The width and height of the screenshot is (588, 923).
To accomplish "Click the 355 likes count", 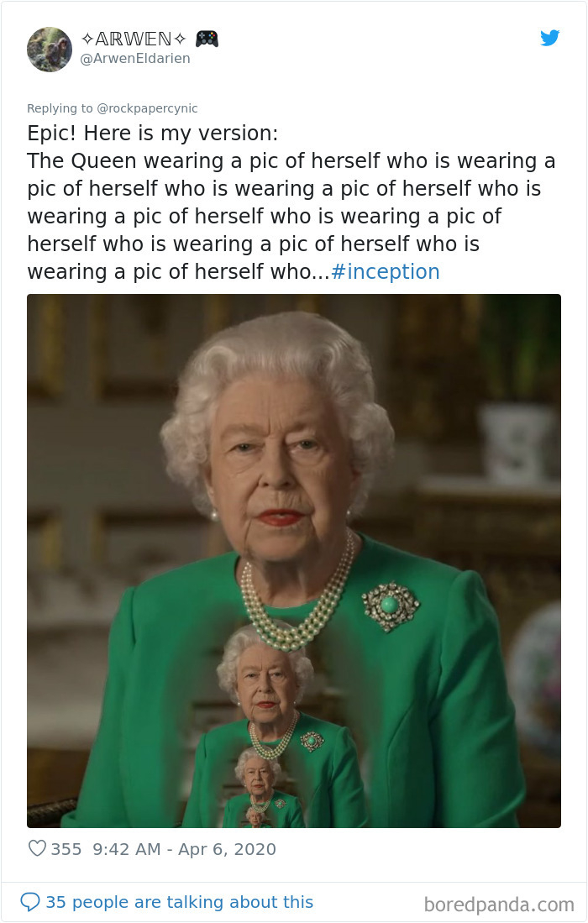I will [66, 849].
